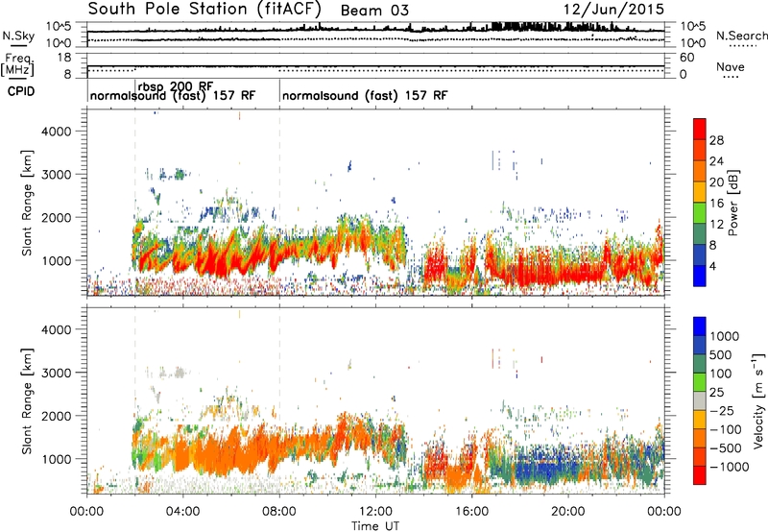Click the 2000 tick on power panel
The width and height of the screenshot is (768, 532).
click(57, 217)
